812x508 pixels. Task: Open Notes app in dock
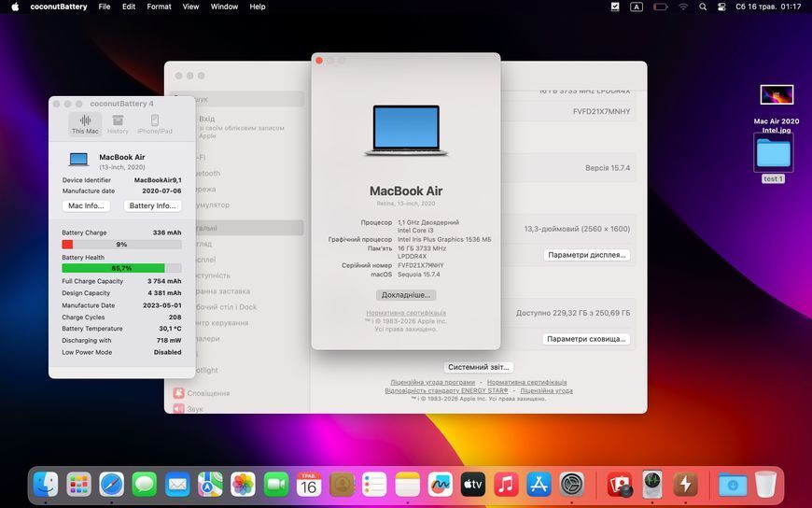408,485
